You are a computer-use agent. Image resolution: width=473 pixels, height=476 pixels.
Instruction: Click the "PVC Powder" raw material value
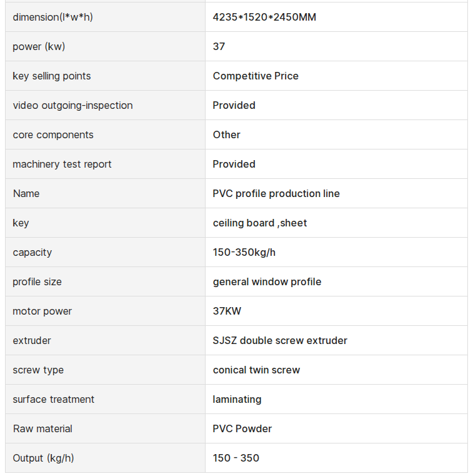coord(242,428)
